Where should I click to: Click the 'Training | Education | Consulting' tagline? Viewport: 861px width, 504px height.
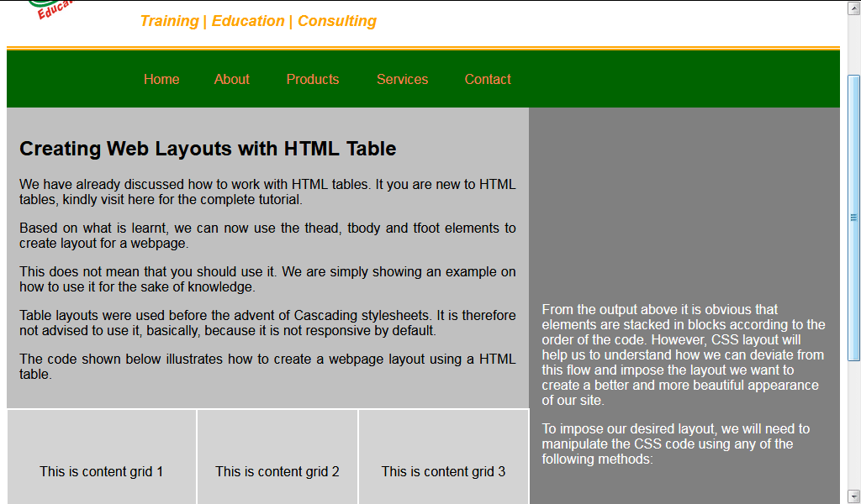258,21
